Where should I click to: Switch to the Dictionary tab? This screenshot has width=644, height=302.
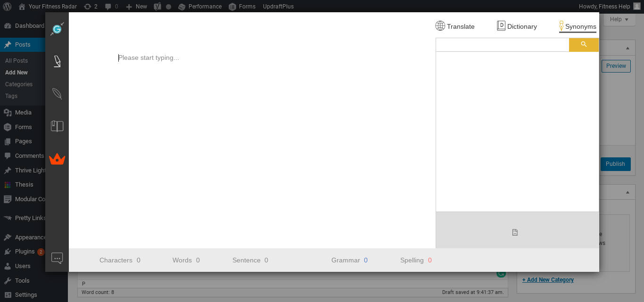tap(517, 26)
